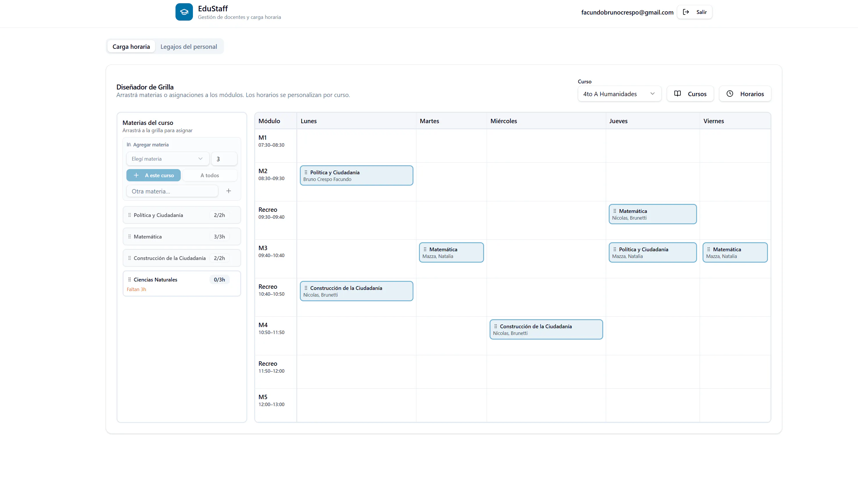
Task: Click Mazza, Natalia on the Martes Matemática card
Action: tap(438, 256)
